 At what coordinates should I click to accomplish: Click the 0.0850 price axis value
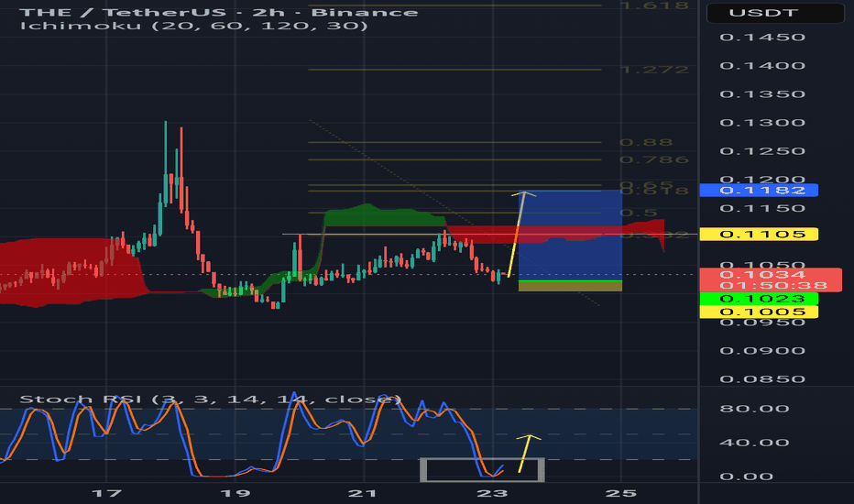[x=762, y=379]
